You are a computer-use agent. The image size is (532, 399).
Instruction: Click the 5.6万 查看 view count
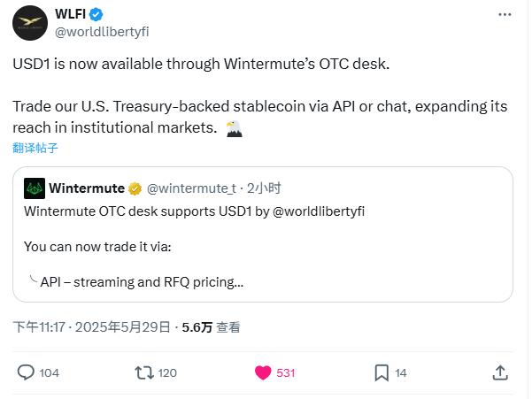(x=211, y=327)
